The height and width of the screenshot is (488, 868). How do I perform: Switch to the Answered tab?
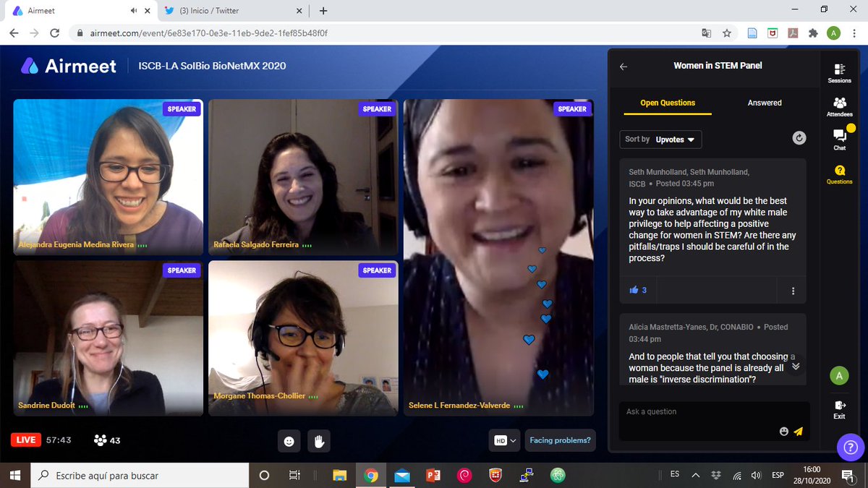(765, 103)
